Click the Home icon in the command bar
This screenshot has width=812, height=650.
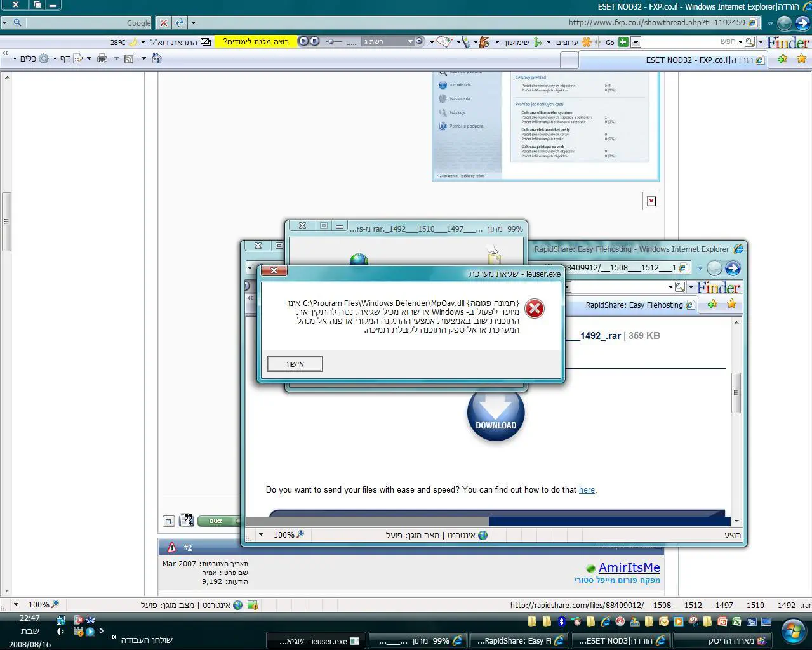tap(157, 58)
